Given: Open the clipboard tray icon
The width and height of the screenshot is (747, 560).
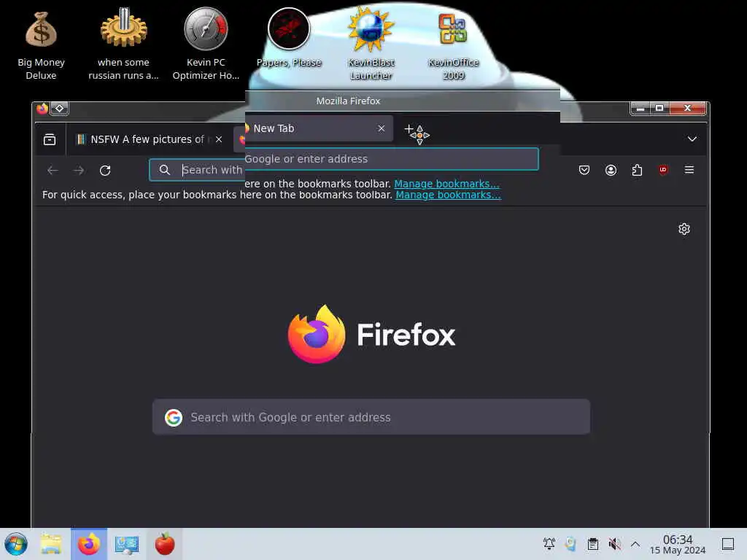Looking at the screenshot, I should (592, 544).
